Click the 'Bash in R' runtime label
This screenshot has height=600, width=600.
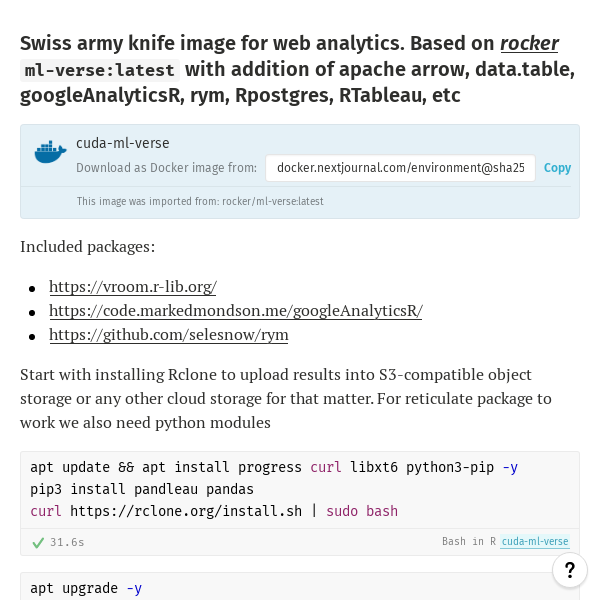[x=469, y=541]
